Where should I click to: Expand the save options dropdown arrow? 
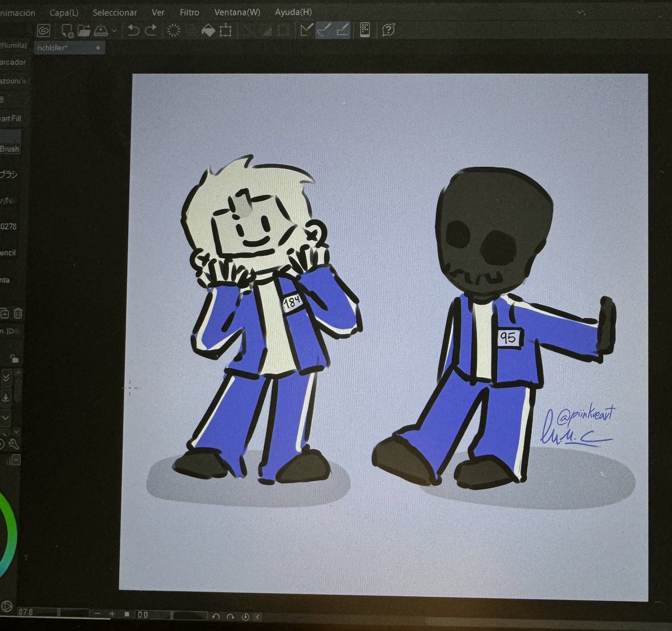pos(114,31)
